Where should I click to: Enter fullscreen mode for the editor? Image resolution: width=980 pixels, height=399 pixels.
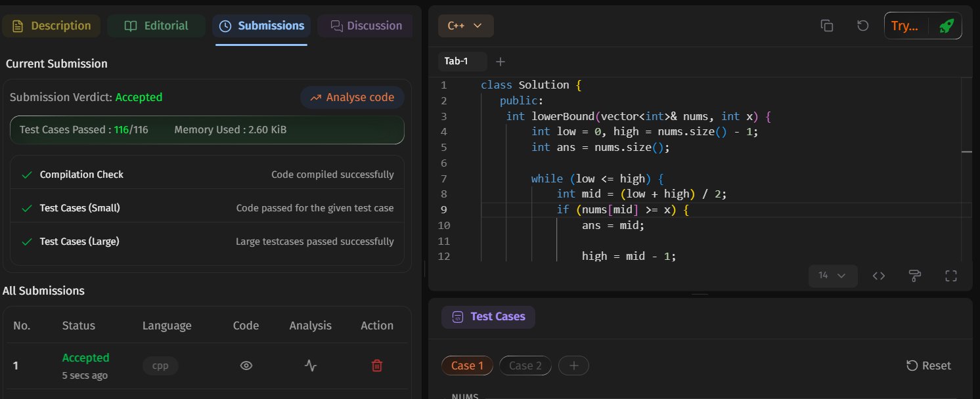[x=950, y=276]
